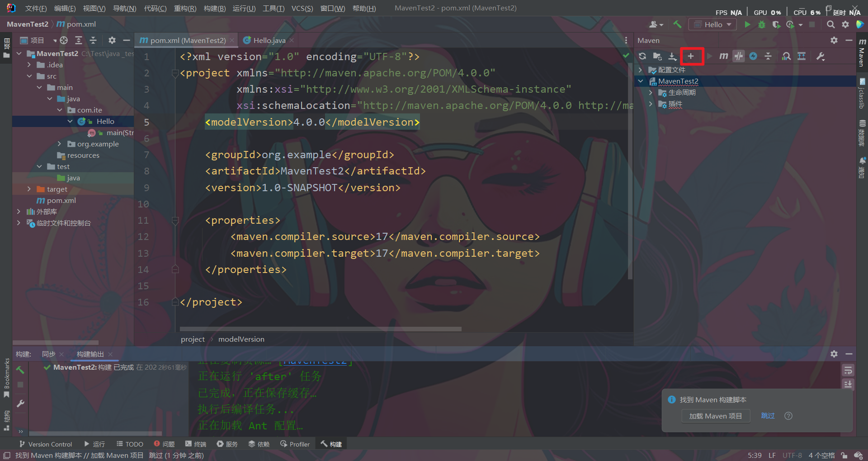Debug Hello with bug icon
The image size is (868, 461).
coord(762,24)
